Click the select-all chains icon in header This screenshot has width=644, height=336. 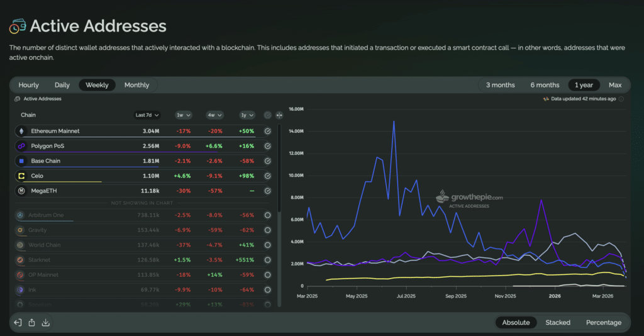click(267, 115)
